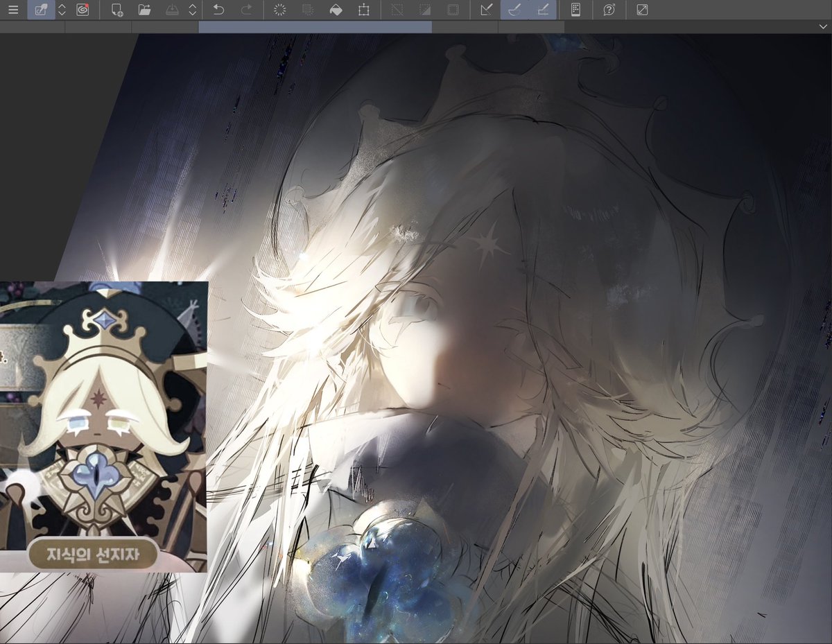Open the hamburger main menu

[x=13, y=10]
